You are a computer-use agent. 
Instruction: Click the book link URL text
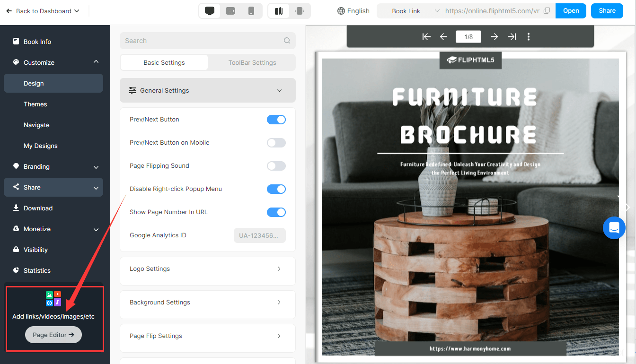tap(492, 11)
